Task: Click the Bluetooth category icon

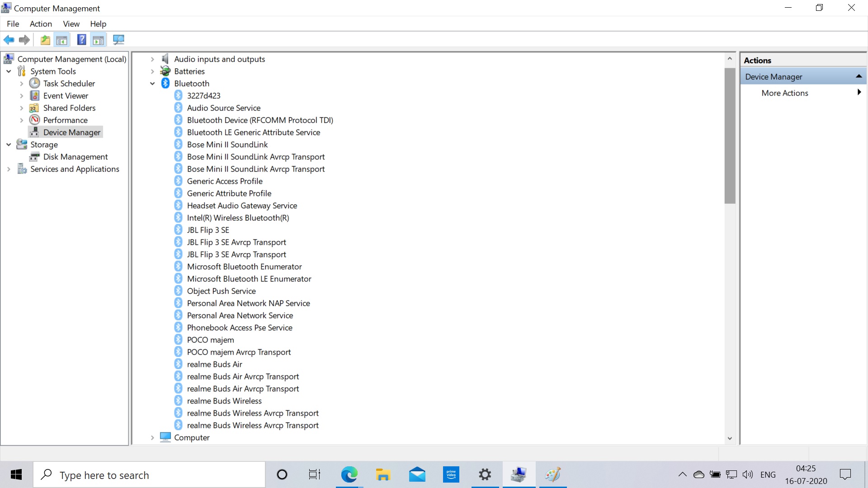Action: (x=165, y=83)
